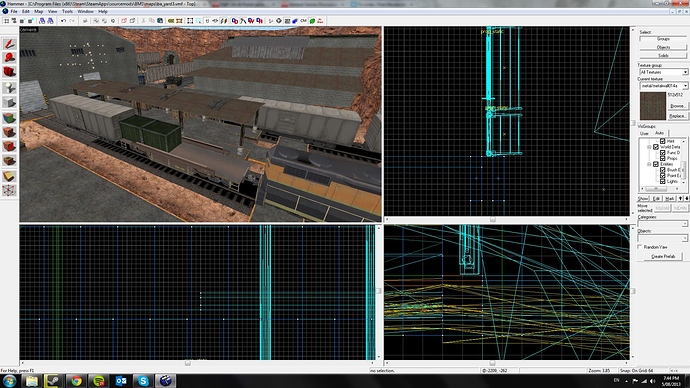Click the Skype icon in taskbar
The width and height of the screenshot is (690, 388).
[143, 381]
